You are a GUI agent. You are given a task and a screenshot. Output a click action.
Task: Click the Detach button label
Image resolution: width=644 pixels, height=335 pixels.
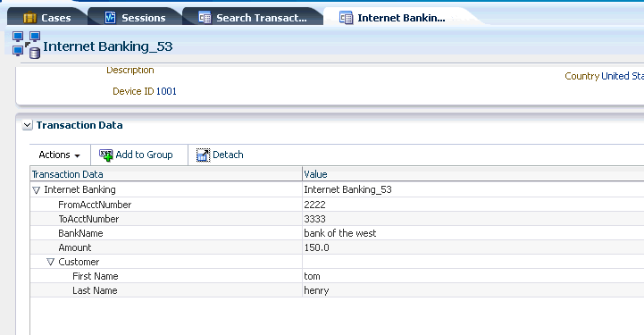(x=228, y=155)
